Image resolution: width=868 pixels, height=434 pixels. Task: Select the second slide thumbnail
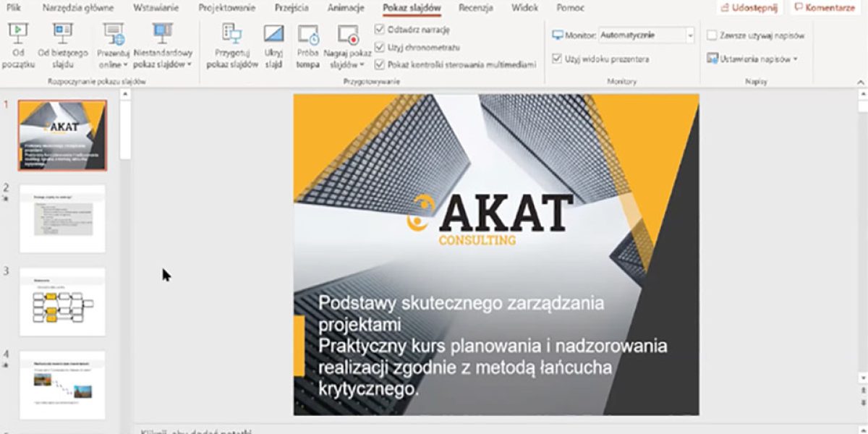click(x=62, y=218)
